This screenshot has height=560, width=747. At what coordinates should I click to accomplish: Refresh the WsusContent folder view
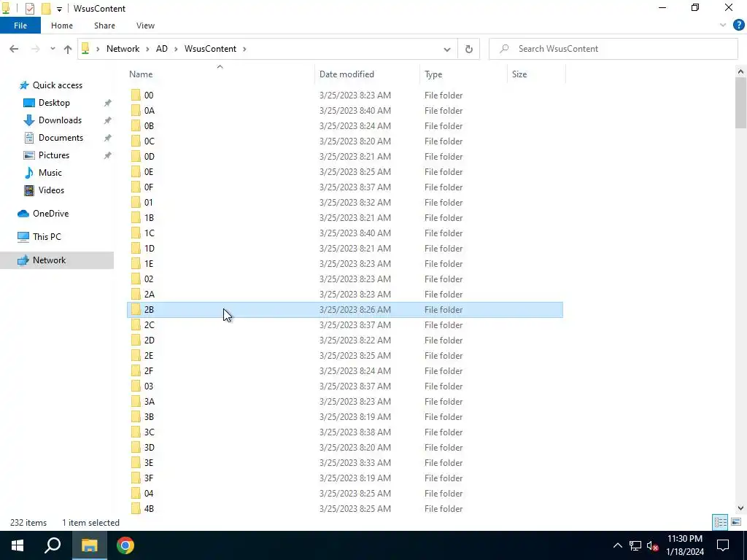coord(469,49)
